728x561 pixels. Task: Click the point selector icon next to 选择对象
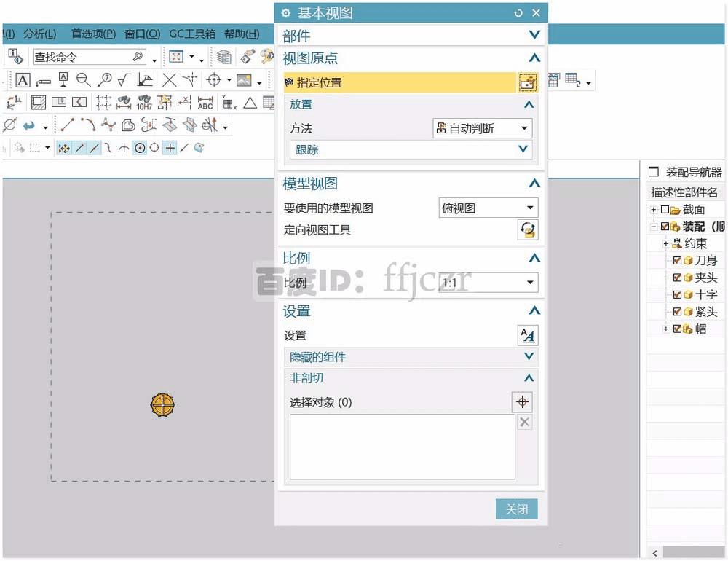click(x=523, y=401)
